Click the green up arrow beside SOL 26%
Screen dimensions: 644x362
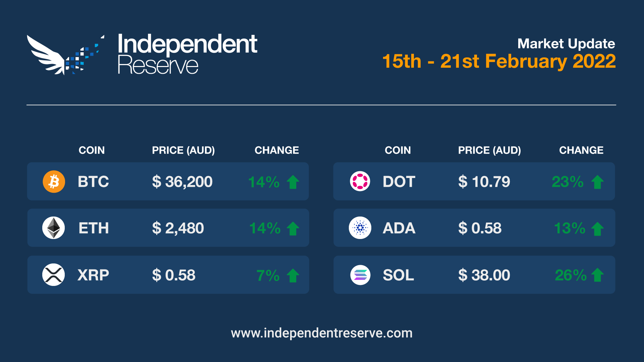tap(597, 275)
